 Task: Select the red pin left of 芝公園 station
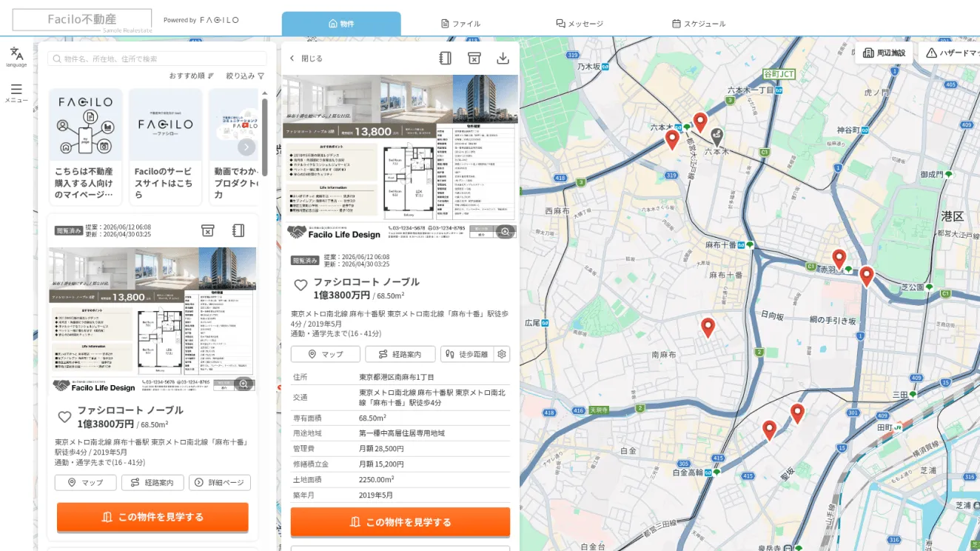(867, 276)
